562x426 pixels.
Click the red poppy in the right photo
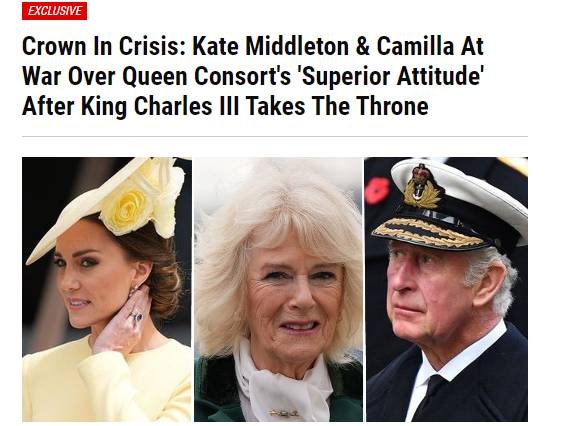pos(377,191)
